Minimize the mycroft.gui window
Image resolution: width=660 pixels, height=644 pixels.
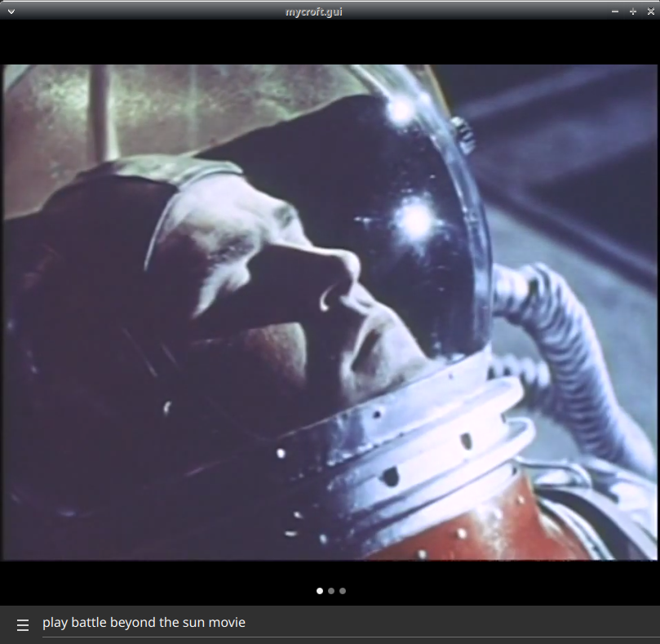pos(615,11)
